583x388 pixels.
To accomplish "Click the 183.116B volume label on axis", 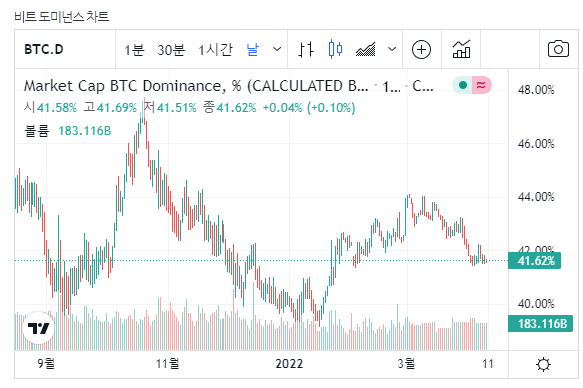I will [540, 323].
